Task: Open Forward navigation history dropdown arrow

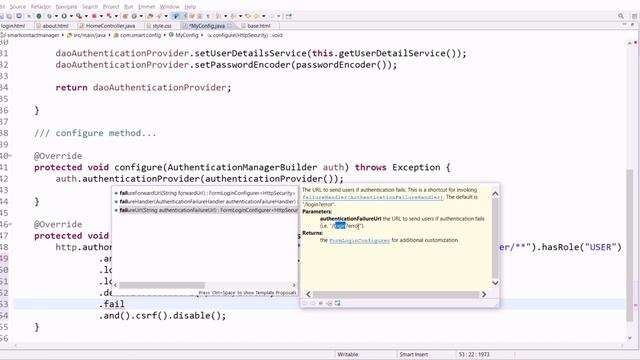Action: click(279, 16)
